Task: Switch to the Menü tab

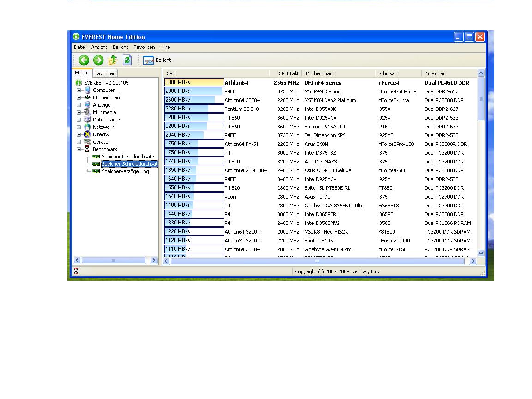Action: (81, 73)
